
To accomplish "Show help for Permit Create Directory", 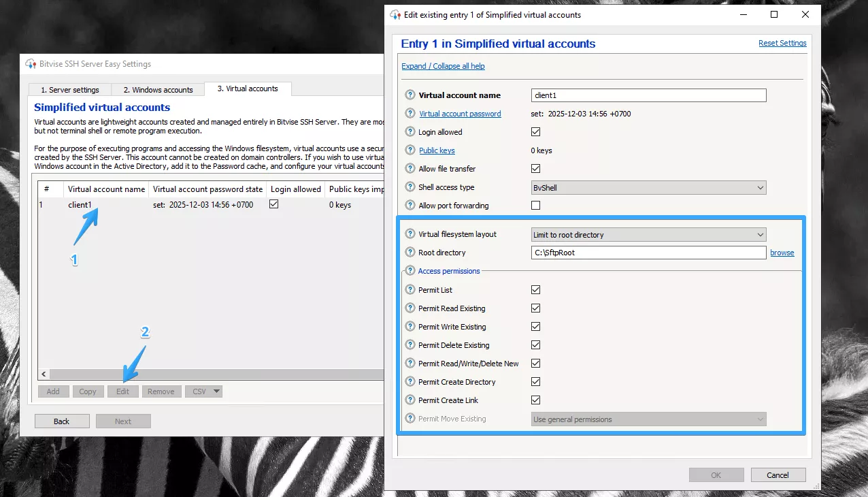I will pos(410,382).
